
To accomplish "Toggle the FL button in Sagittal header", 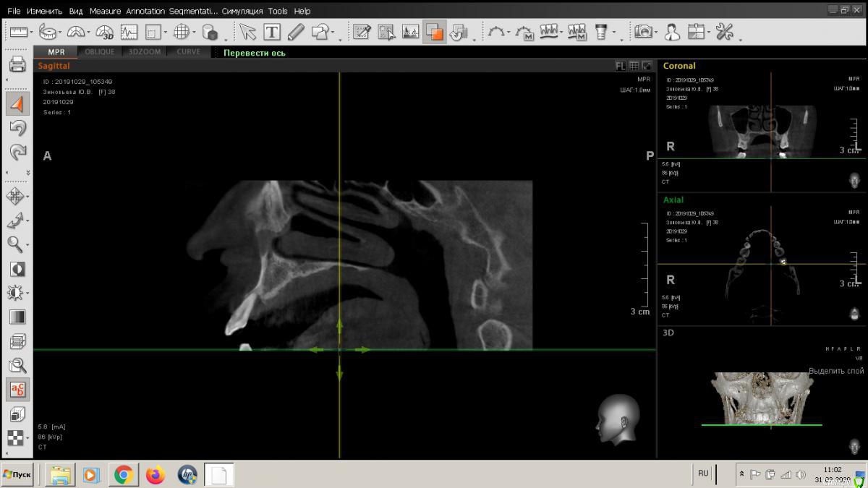I will tap(621, 66).
